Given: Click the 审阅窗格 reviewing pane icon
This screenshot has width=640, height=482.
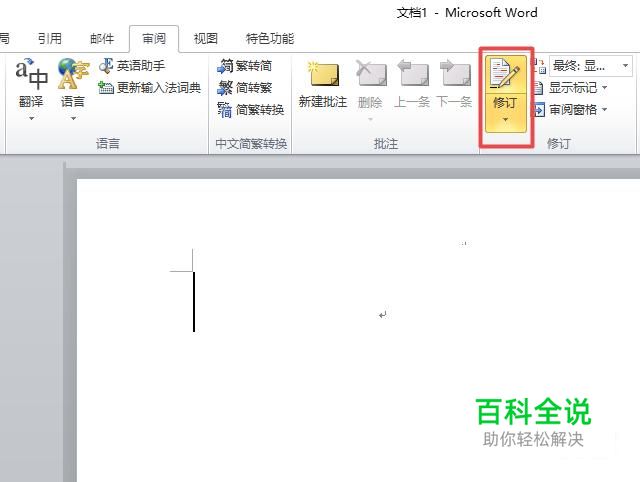Looking at the screenshot, I should [x=538, y=110].
